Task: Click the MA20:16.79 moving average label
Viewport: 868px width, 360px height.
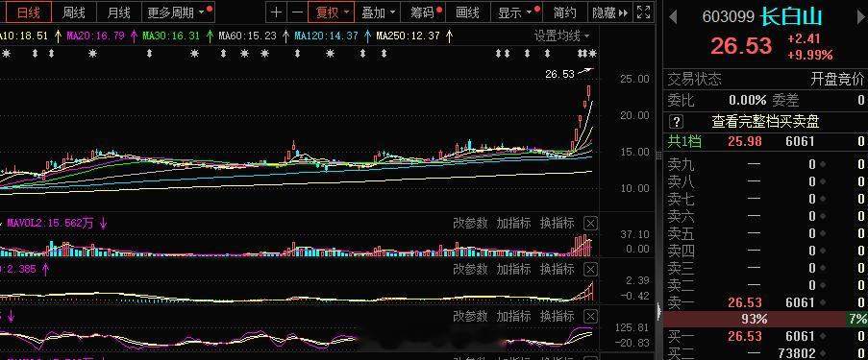Action: [x=95, y=36]
